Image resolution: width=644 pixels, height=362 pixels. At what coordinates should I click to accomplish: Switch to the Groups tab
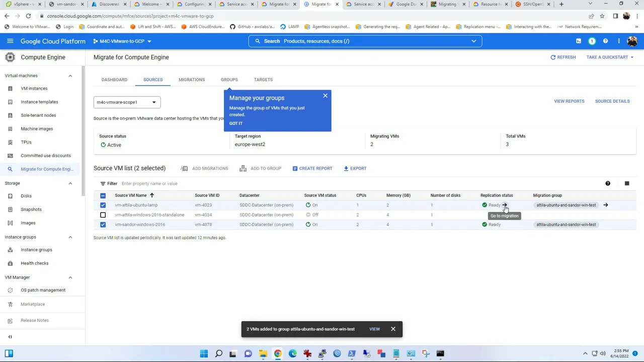point(229,80)
